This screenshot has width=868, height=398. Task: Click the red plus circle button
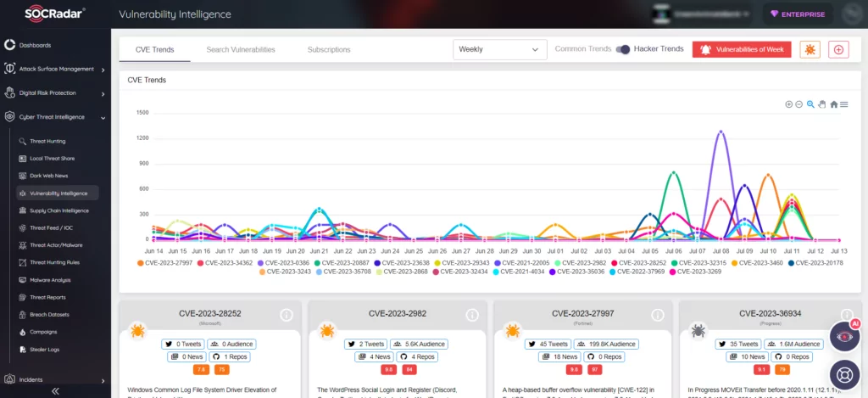tap(838, 49)
